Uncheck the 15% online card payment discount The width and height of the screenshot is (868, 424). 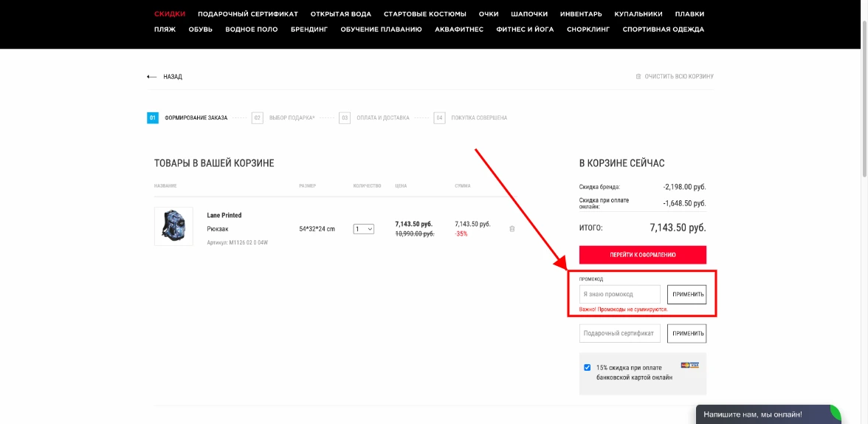(588, 368)
